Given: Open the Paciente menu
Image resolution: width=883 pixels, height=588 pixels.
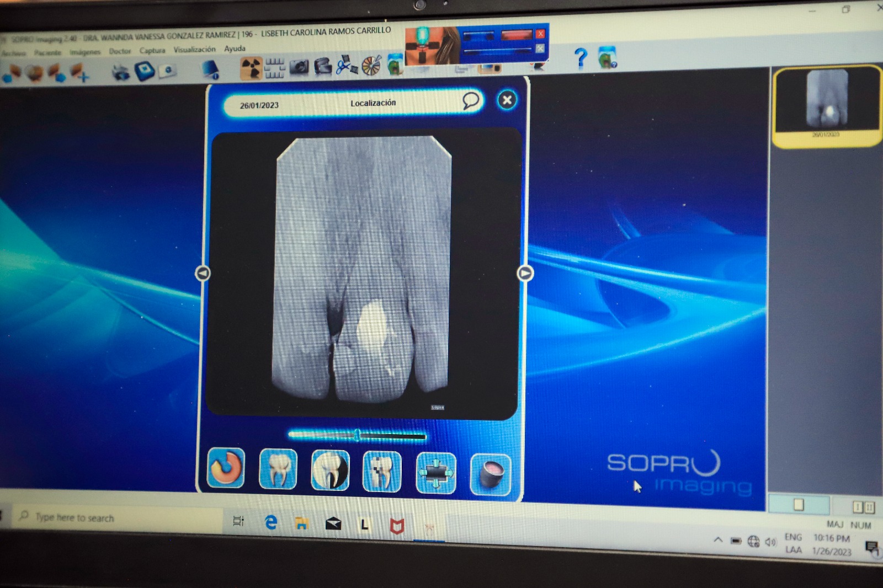Looking at the screenshot, I should point(47,53).
